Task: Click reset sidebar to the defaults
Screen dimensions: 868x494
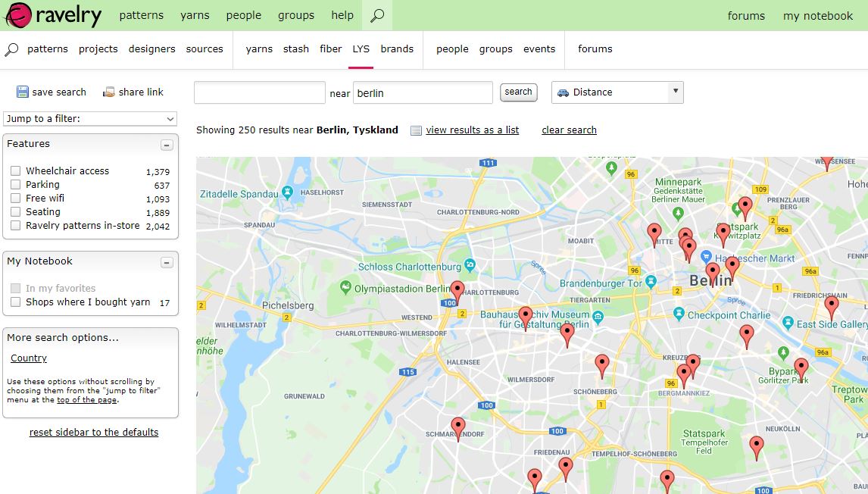Action: coord(94,433)
